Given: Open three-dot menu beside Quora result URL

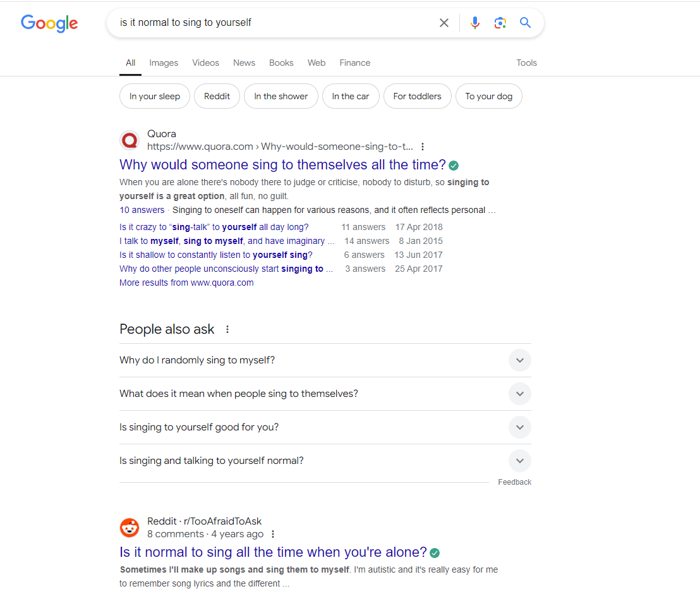Looking at the screenshot, I should coord(423,147).
